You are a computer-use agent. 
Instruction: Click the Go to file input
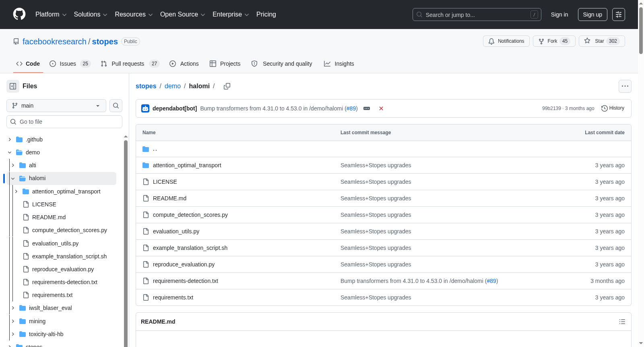(64, 122)
